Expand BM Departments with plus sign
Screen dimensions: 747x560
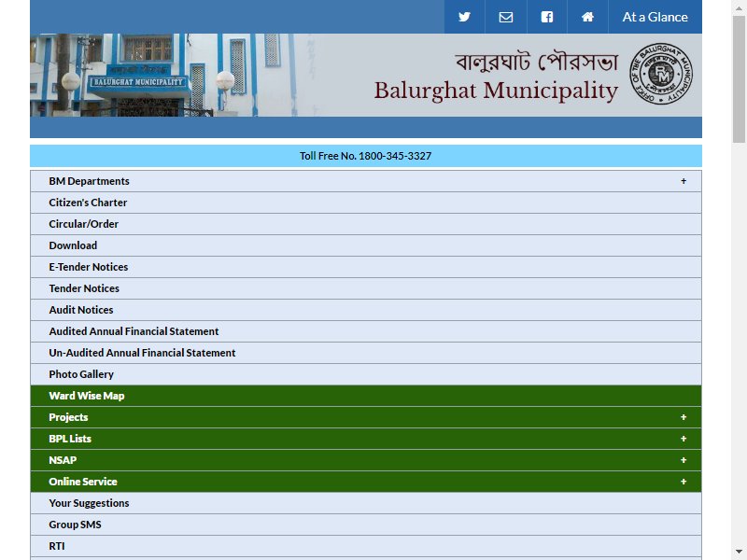coord(684,181)
